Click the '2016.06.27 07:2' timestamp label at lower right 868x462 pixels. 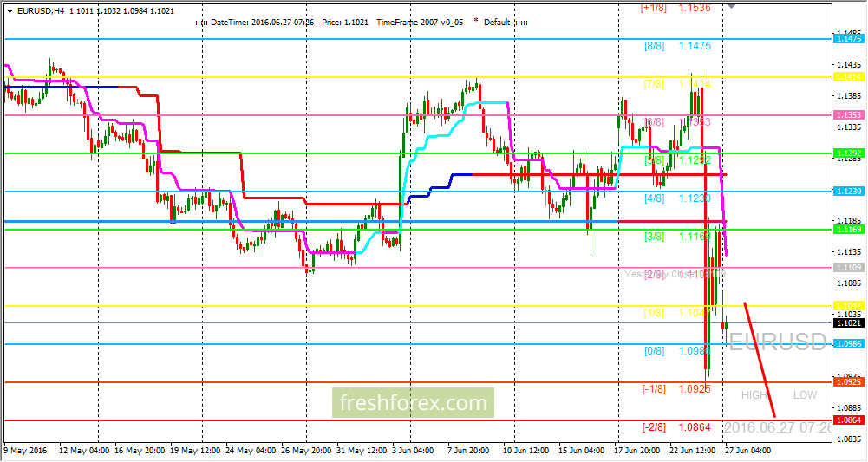(778, 427)
